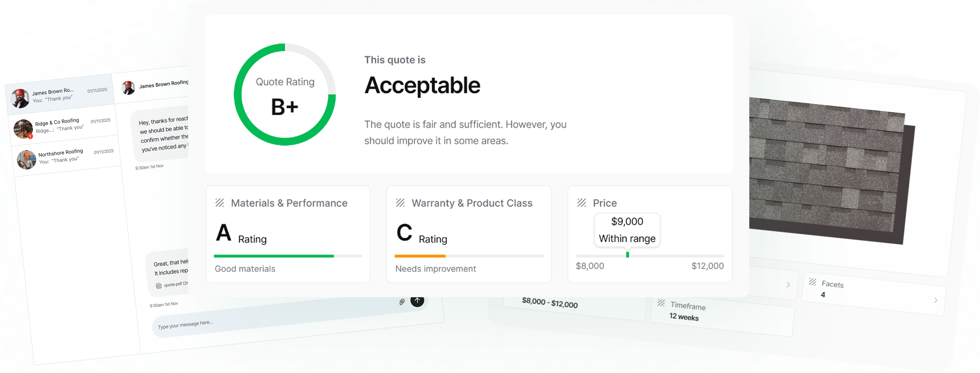
Task: Click the B+ Quote Rating circle
Action: 285,94
